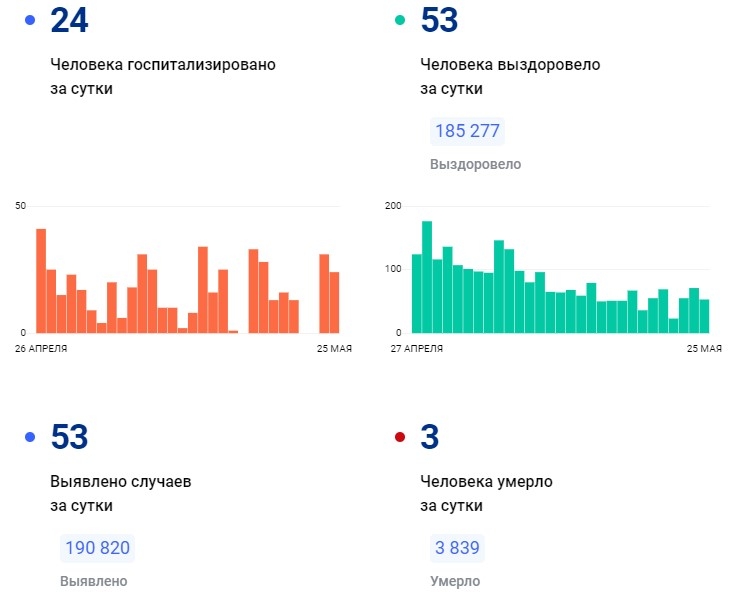This screenshot has height=594, width=744.
Task: Click the tallest first bar in orange chart
Action: click(x=41, y=281)
